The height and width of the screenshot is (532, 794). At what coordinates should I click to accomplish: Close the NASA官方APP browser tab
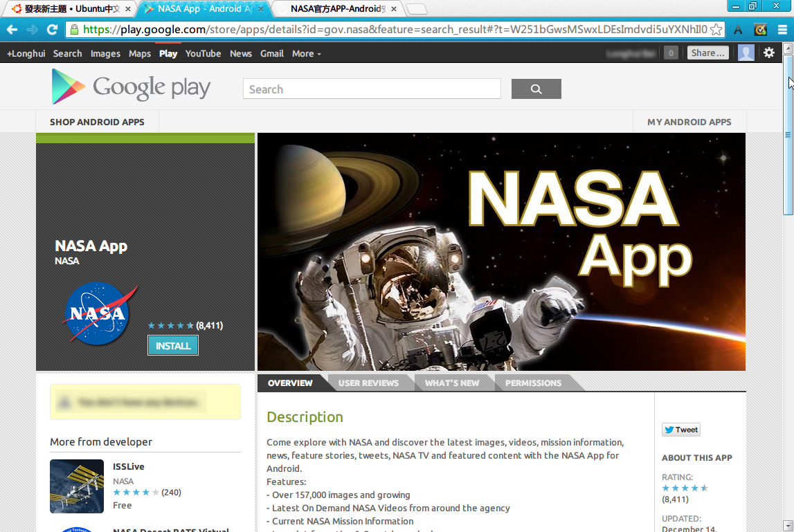point(393,9)
